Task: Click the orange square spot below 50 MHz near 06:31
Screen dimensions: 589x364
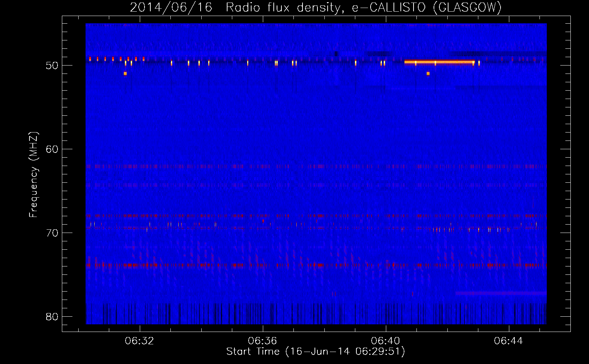Action: point(125,74)
